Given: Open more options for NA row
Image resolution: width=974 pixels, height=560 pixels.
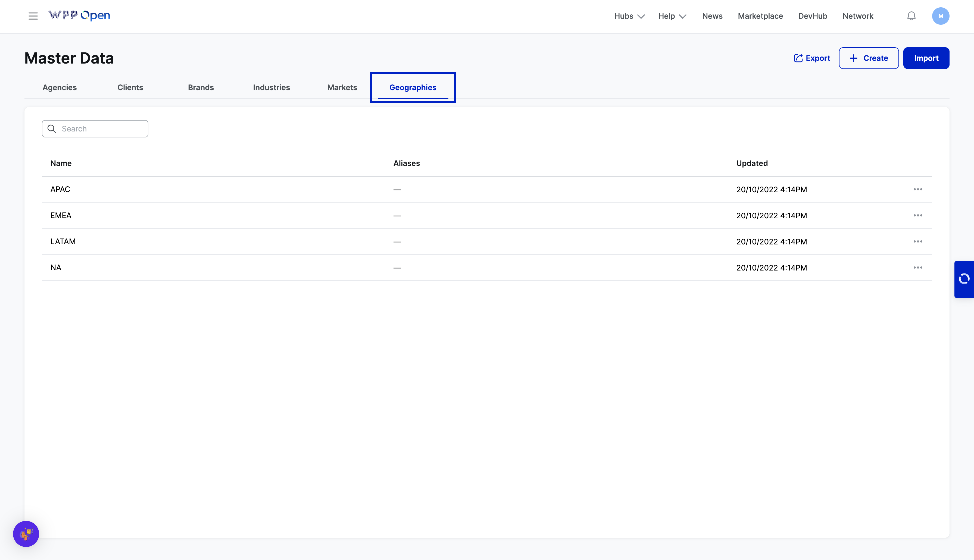Looking at the screenshot, I should pyautogui.click(x=917, y=268).
